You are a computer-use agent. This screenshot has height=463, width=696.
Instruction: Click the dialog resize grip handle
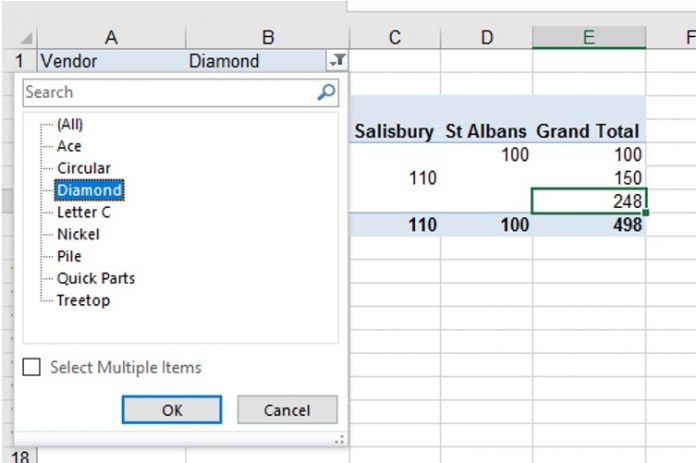(340, 439)
